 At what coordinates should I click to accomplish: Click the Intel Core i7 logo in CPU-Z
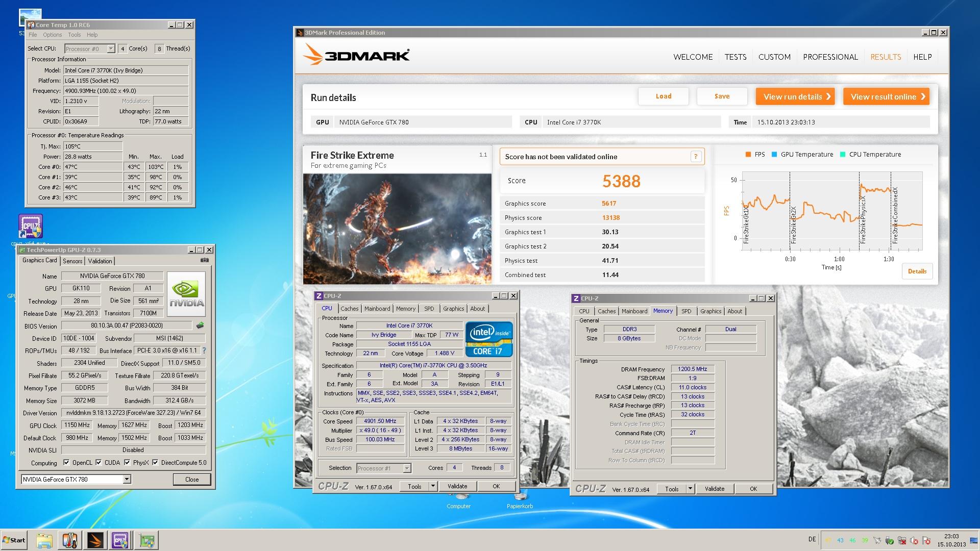pos(488,339)
